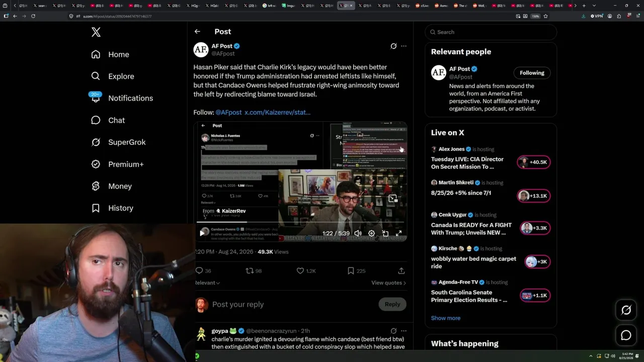Click the Search field on X
Image resolution: width=644 pixels, height=362 pixels.
coord(491,32)
